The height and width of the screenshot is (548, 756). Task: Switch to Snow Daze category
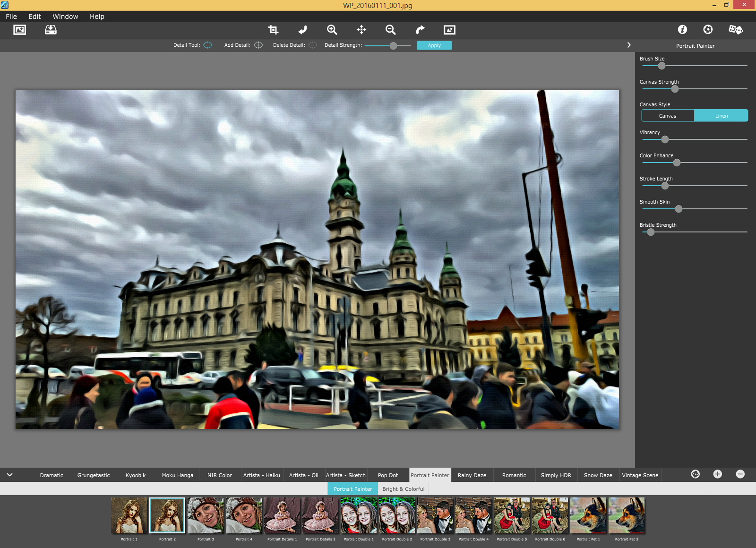tap(598, 475)
